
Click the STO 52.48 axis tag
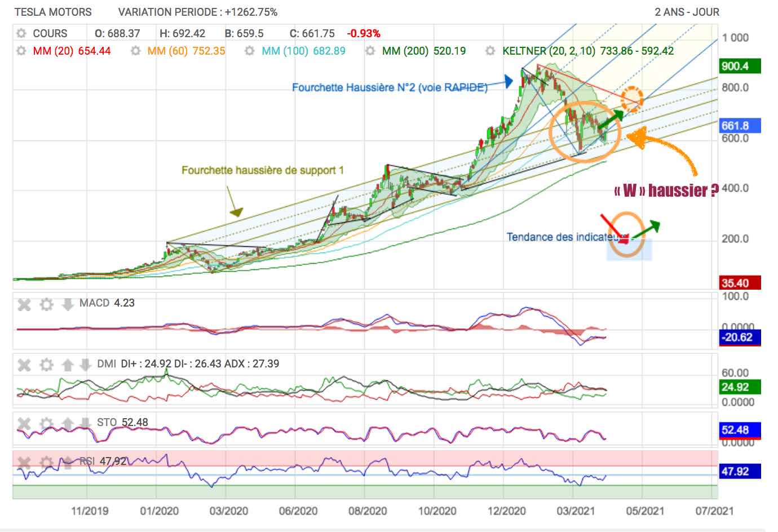(740, 430)
